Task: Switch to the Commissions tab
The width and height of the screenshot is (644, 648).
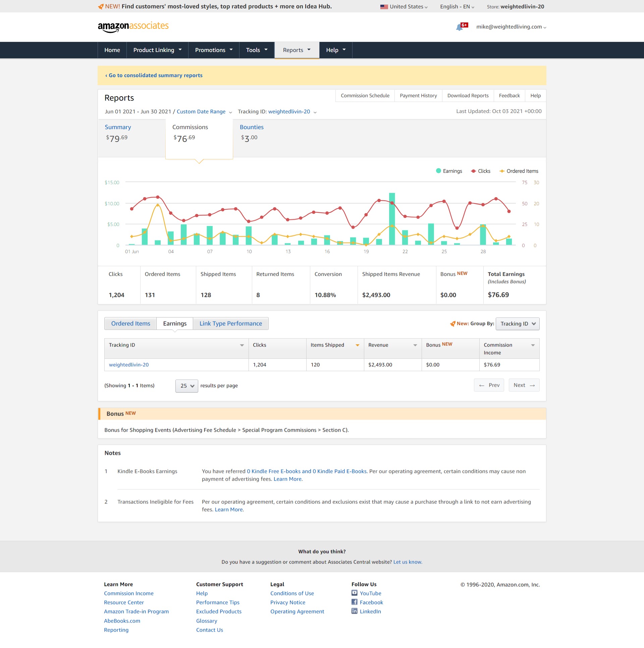Action: (x=199, y=139)
